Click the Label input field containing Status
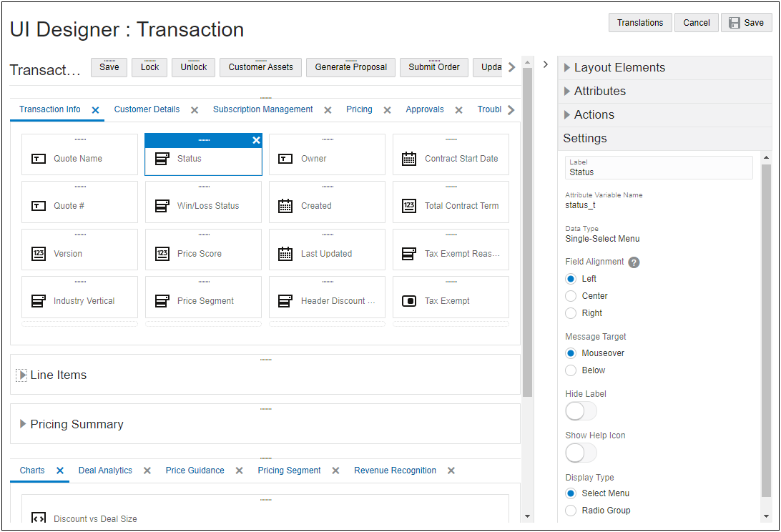Viewport: 781px width, 532px height. [659, 168]
